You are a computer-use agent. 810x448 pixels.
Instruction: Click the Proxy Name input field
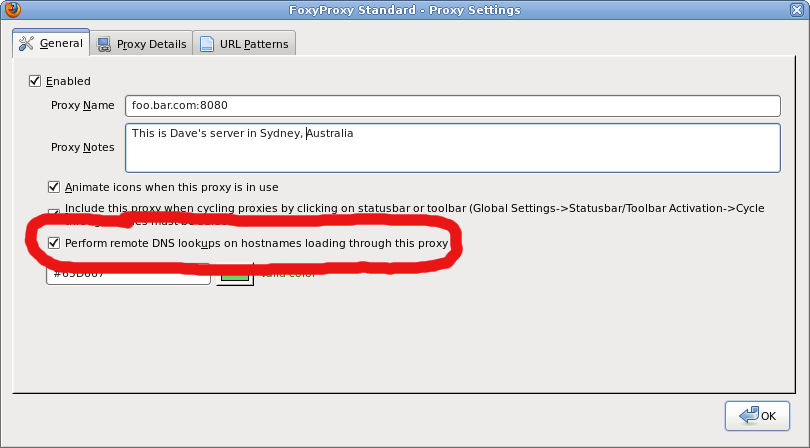click(453, 106)
